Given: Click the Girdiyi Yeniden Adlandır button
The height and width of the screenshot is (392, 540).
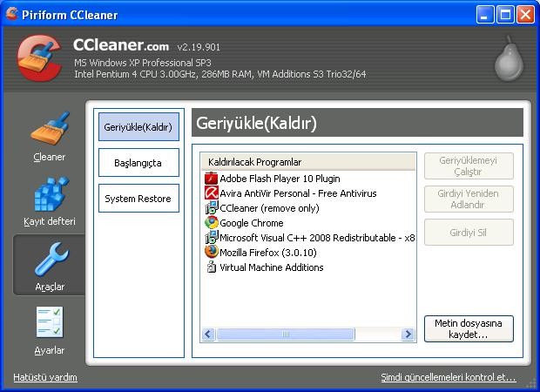Looking at the screenshot, I should click(x=469, y=199).
